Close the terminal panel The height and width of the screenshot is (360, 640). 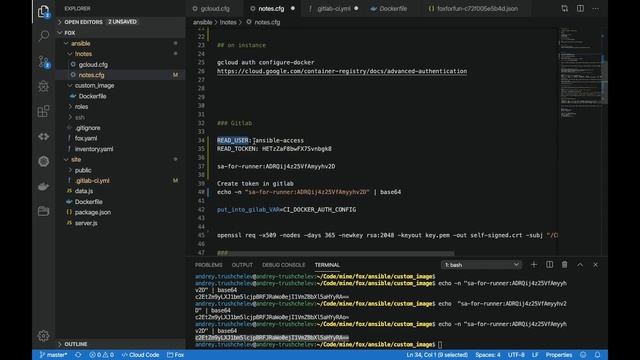click(596, 264)
